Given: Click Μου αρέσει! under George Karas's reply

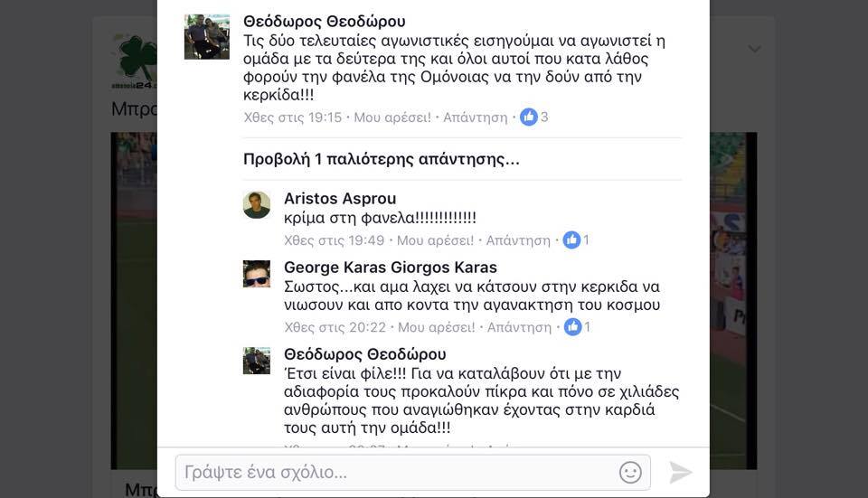Looking at the screenshot, I should point(437,327).
